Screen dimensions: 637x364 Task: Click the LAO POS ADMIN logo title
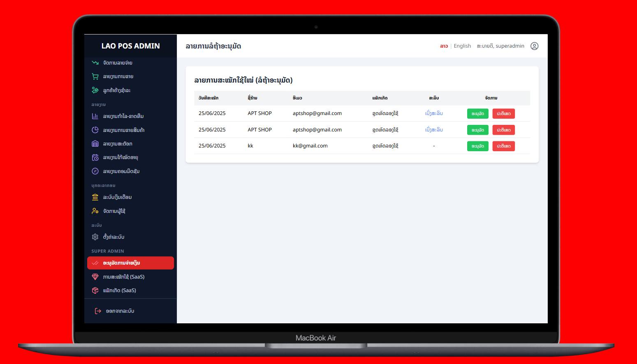coord(130,46)
